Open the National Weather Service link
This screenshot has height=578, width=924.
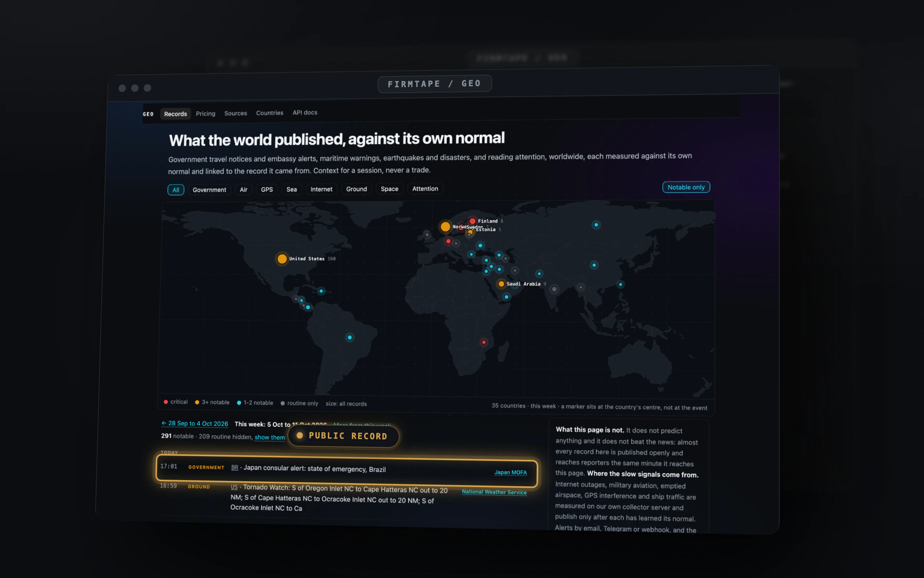494,492
